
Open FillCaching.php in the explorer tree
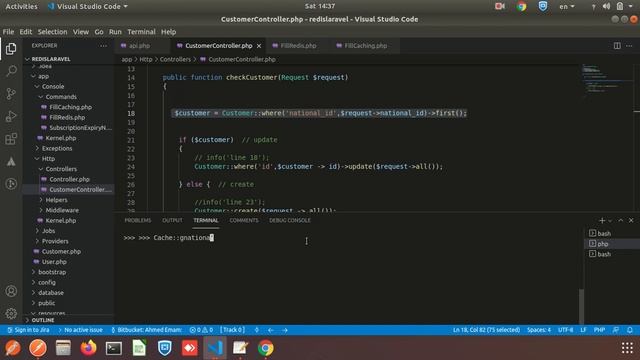70,107
